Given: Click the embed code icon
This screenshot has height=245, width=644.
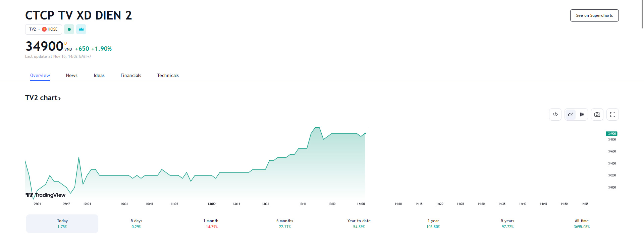Looking at the screenshot, I should point(555,114).
